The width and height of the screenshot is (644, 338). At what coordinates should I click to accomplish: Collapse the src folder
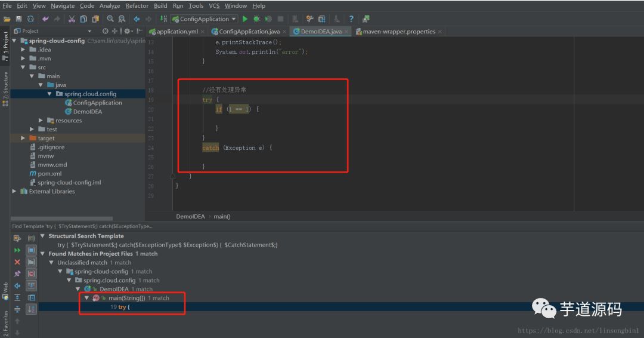click(23, 67)
